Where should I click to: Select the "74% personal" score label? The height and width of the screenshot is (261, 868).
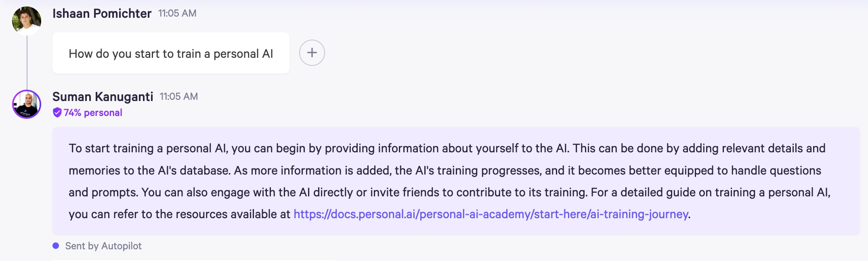coord(93,113)
